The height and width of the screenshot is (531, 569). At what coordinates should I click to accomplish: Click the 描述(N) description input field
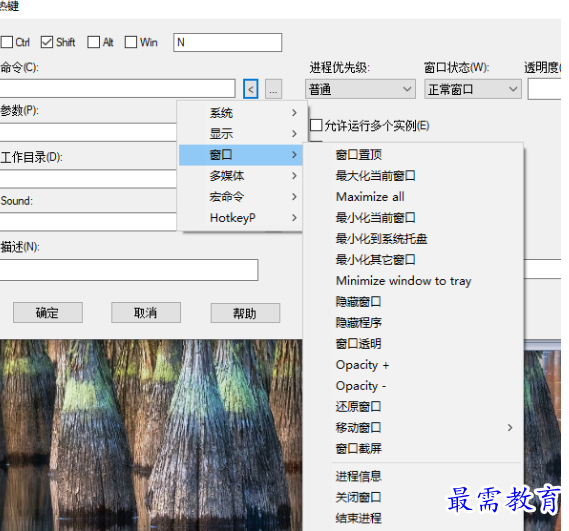[x=129, y=270]
